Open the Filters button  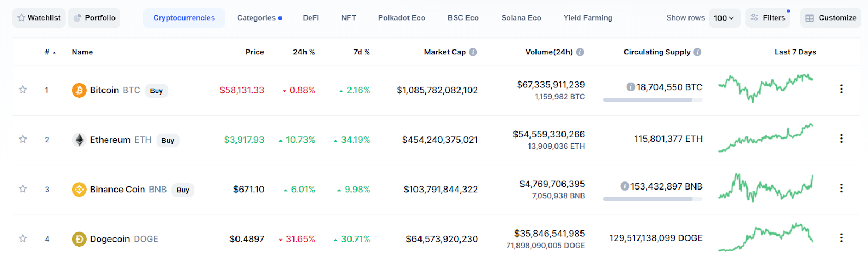point(768,18)
